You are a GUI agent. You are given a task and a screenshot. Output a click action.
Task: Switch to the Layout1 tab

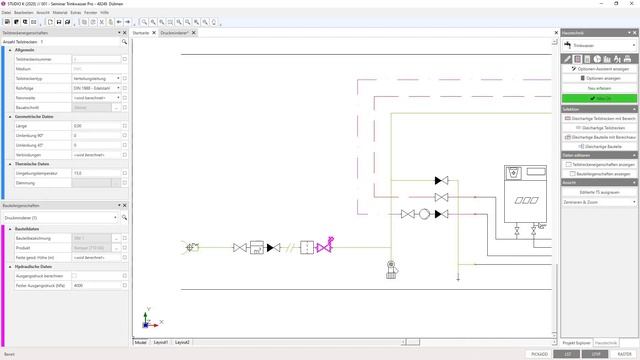point(161,342)
